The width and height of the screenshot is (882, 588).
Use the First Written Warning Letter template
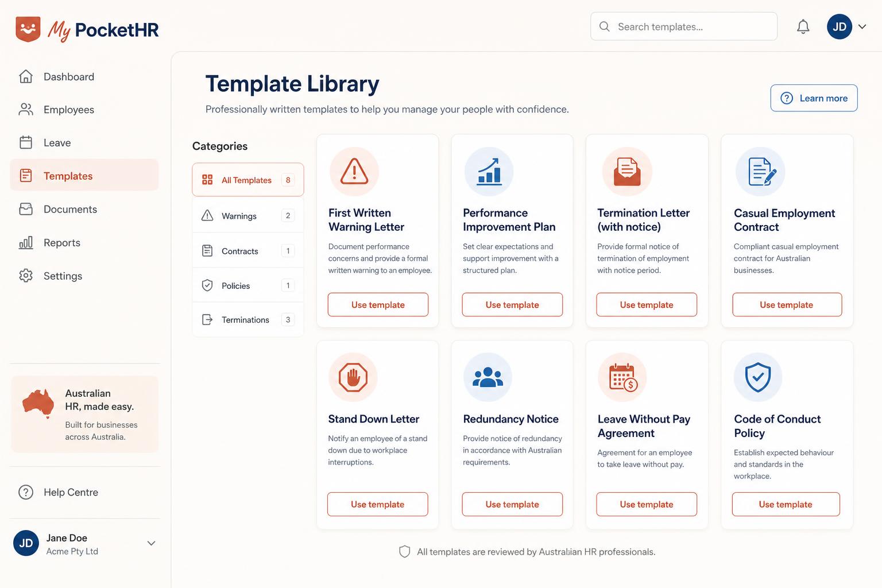pyautogui.click(x=378, y=305)
